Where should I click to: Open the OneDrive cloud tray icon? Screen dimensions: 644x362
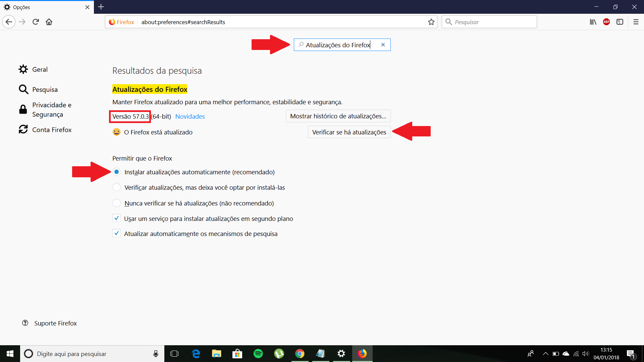coord(566,354)
